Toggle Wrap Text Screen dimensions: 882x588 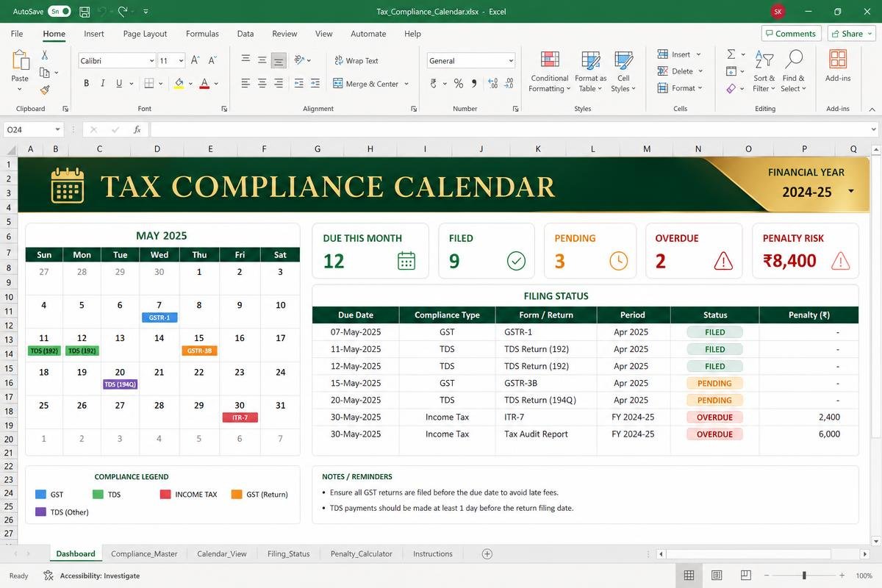pyautogui.click(x=356, y=61)
